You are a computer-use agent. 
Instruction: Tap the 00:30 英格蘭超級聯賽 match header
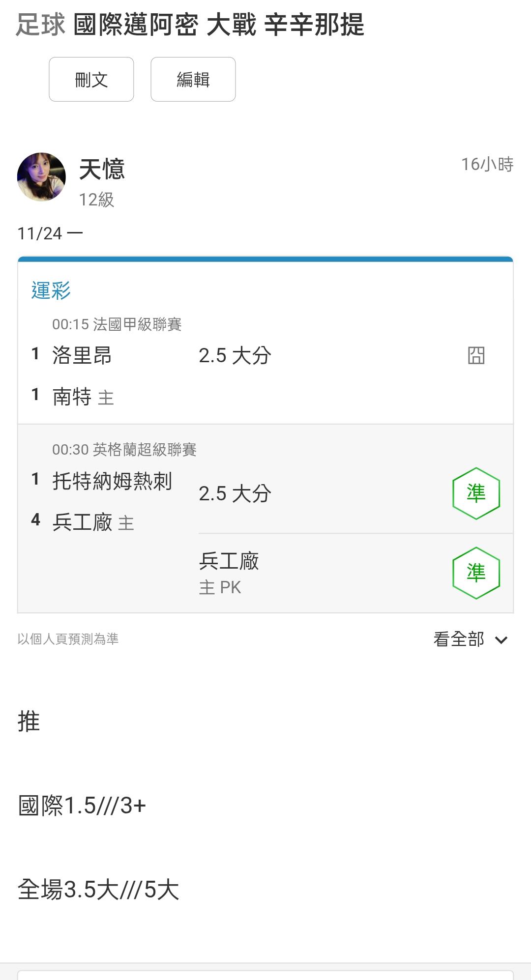(124, 450)
